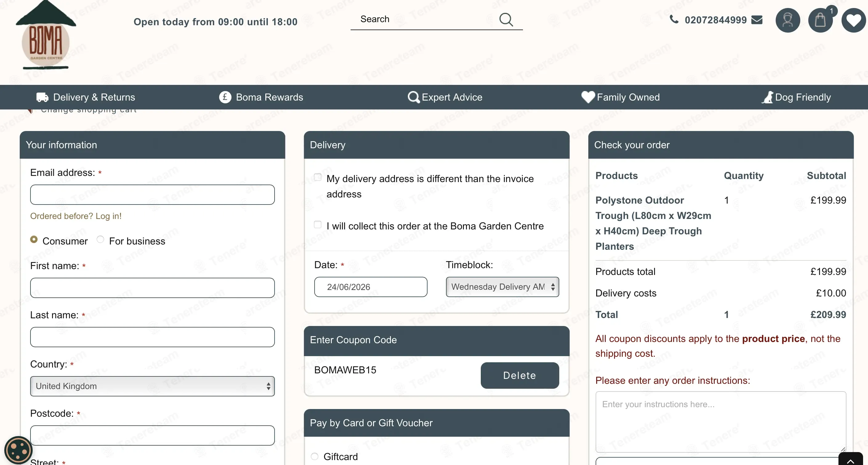Screen dimensions: 868x465
Task: Click the Delivery costs £10.00 value
Action: tap(831, 293)
